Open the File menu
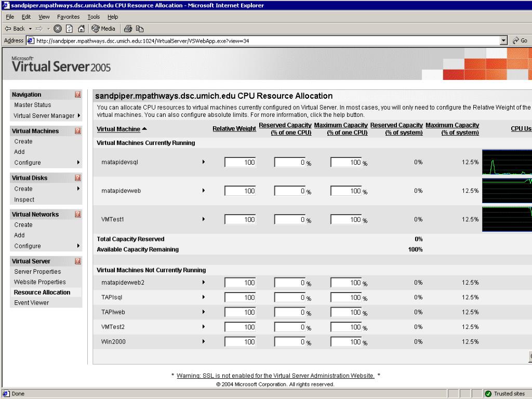 (x=10, y=17)
